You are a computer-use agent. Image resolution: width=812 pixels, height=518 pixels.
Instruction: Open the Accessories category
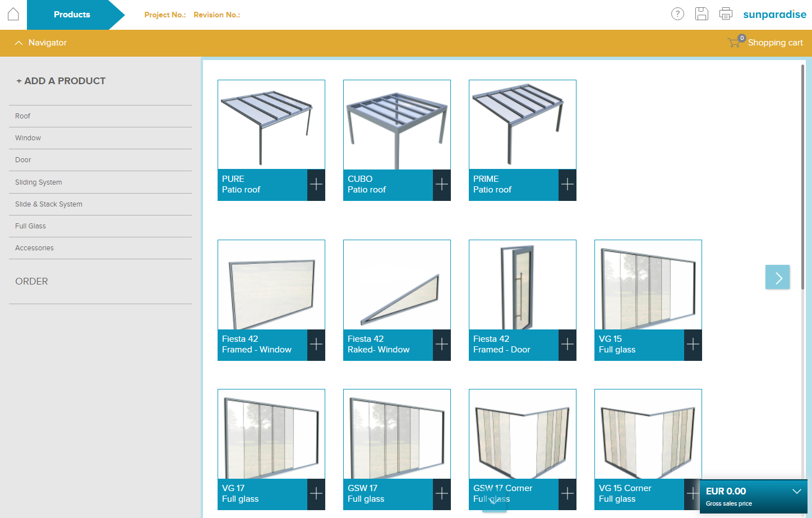coord(35,248)
